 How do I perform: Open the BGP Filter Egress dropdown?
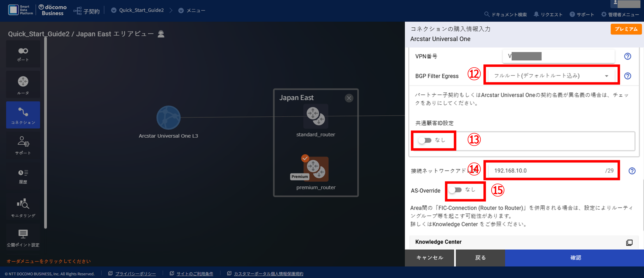[x=551, y=76]
